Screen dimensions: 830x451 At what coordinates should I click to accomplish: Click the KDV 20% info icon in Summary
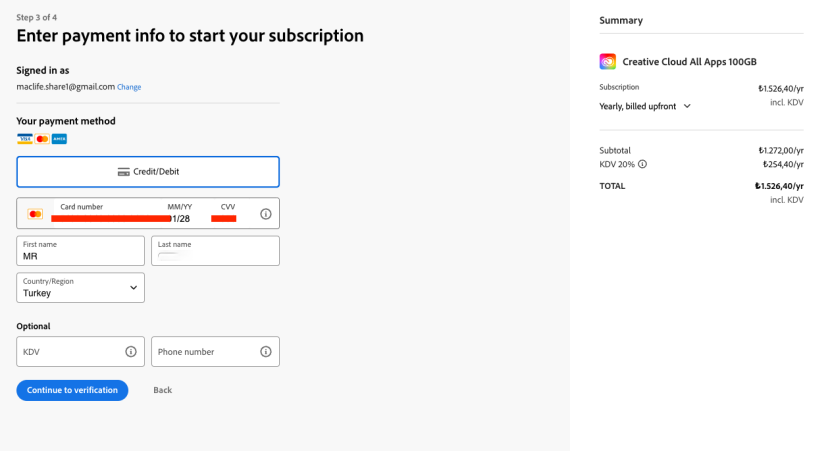[642, 164]
